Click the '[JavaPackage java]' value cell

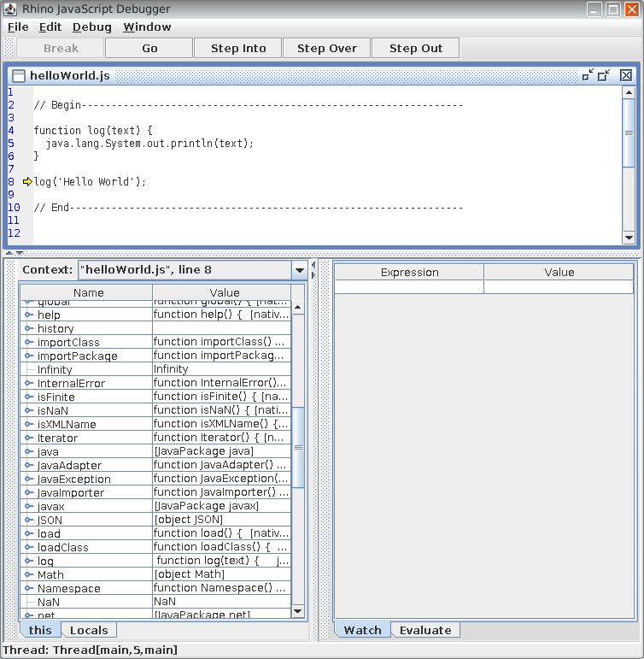[221, 451]
